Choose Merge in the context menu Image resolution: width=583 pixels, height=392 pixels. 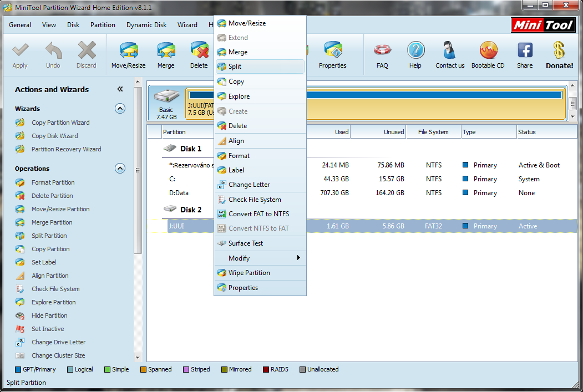260,52
